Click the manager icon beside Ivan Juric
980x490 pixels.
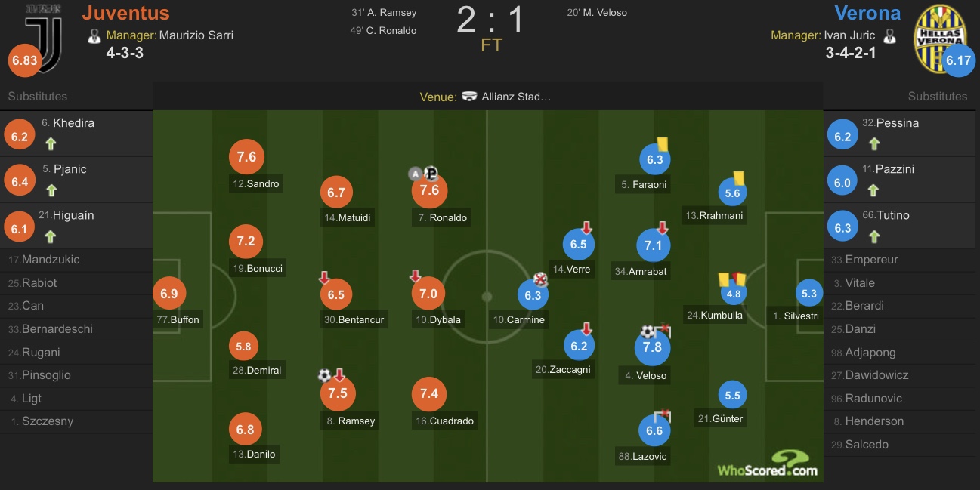click(x=889, y=35)
